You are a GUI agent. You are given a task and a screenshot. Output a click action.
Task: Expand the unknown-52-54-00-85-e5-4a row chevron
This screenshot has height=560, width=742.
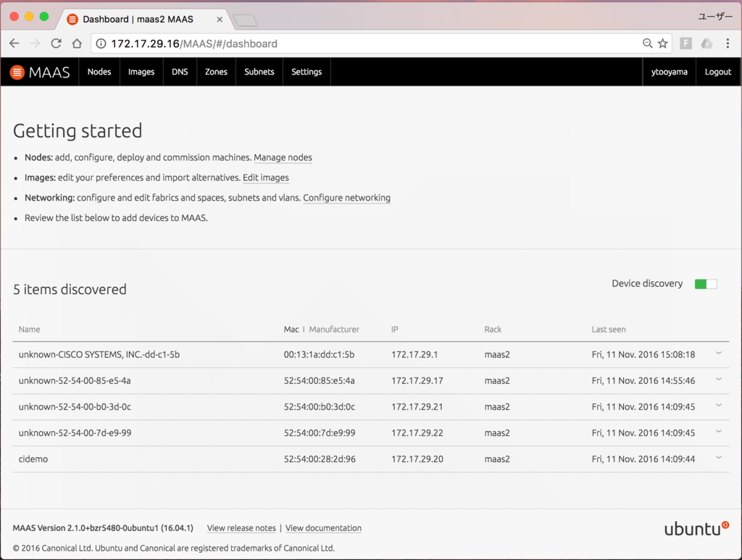(719, 380)
